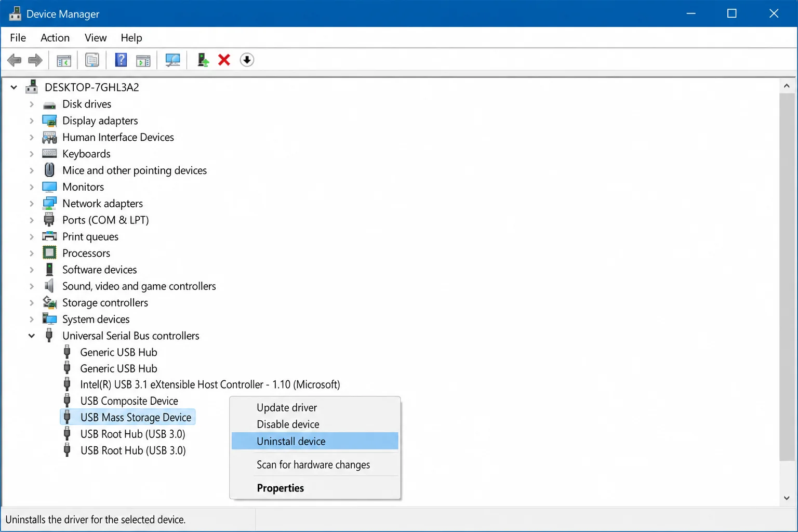
Task: Click the Device Manager title bar icon
Action: pos(15,14)
